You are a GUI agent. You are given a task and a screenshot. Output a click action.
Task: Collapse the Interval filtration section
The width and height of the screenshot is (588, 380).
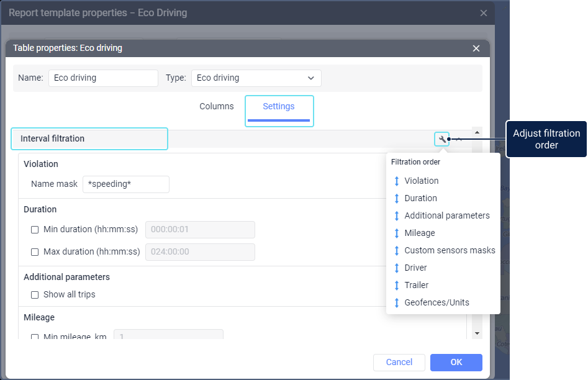[459, 139]
